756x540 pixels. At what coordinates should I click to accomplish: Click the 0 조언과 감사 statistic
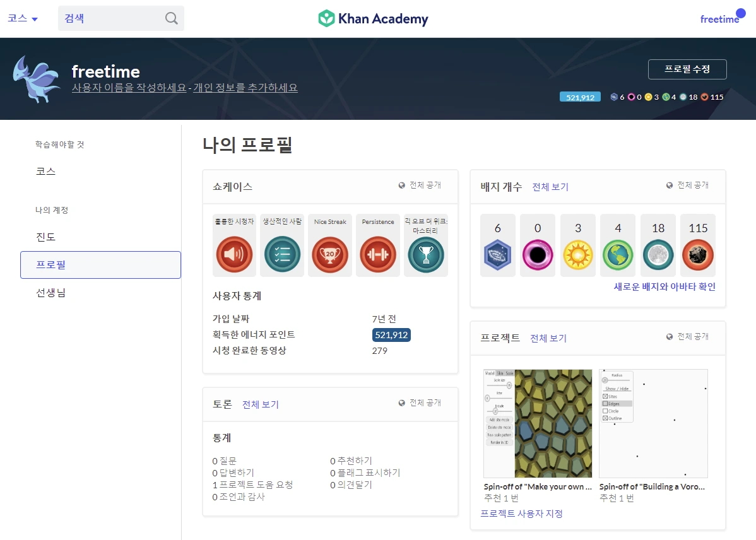click(x=239, y=497)
